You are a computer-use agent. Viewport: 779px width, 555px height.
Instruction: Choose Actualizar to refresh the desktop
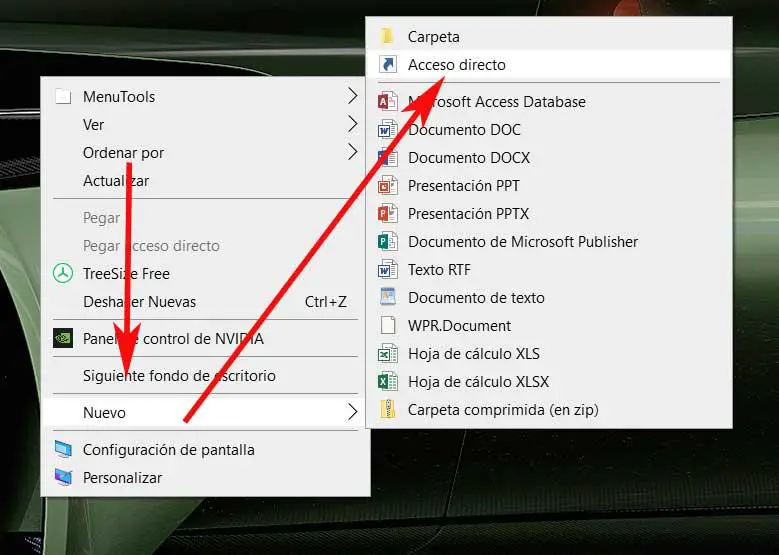click(205, 180)
